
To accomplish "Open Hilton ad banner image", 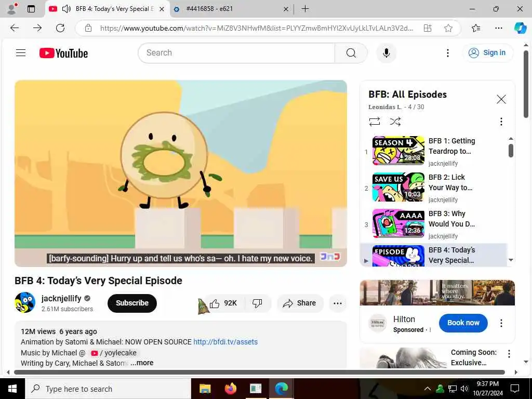I will coord(437,292).
